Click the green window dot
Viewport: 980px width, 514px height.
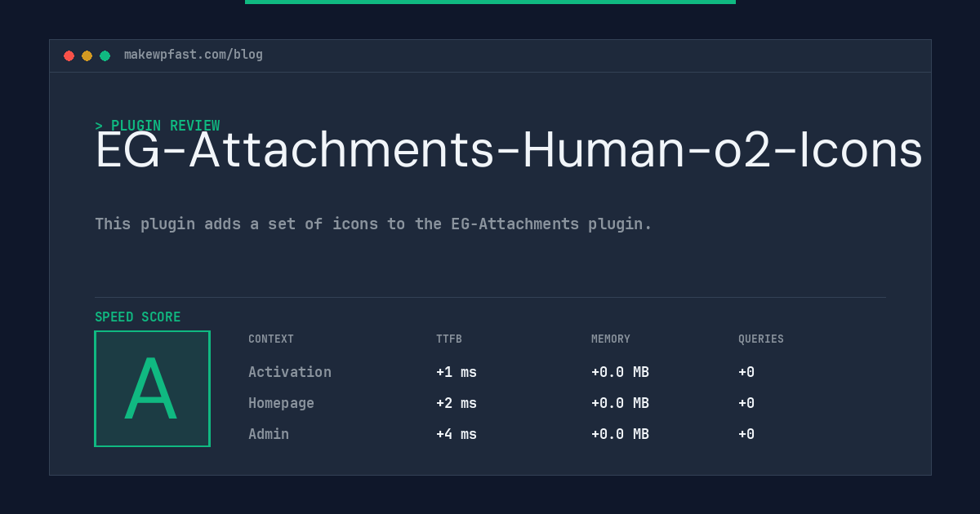pyautogui.click(x=105, y=55)
